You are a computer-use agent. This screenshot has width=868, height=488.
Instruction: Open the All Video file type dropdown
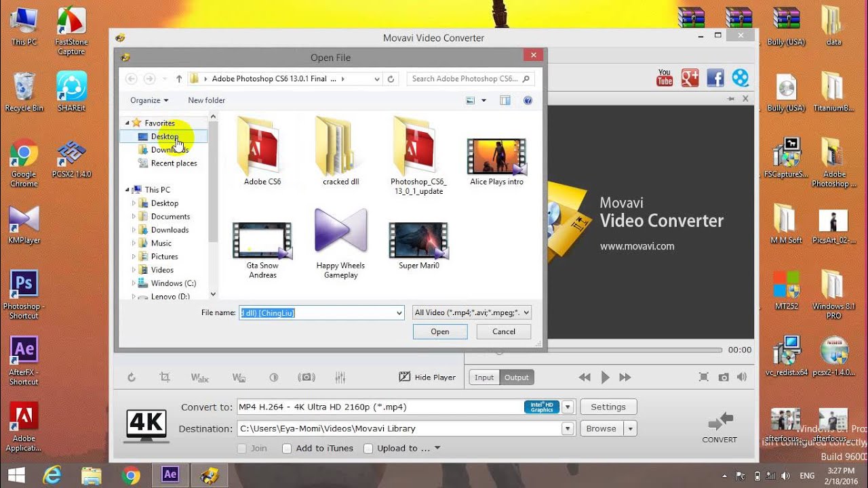(472, 312)
